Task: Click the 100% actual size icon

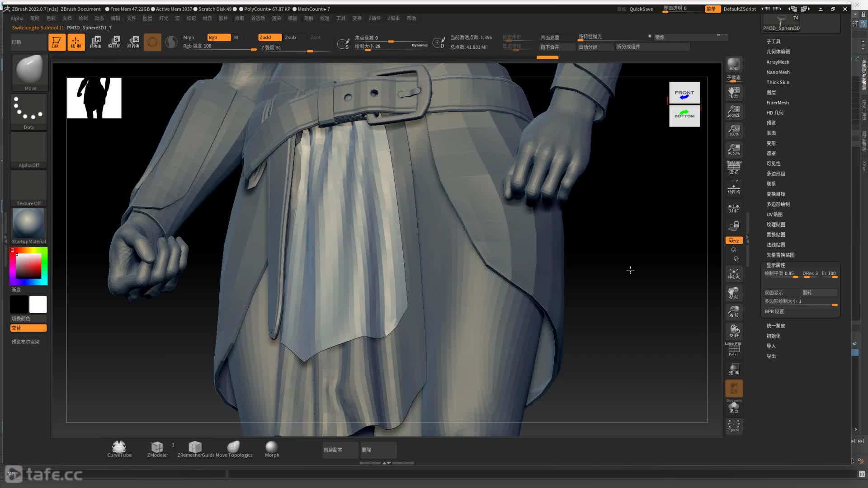Action: (734, 131)
